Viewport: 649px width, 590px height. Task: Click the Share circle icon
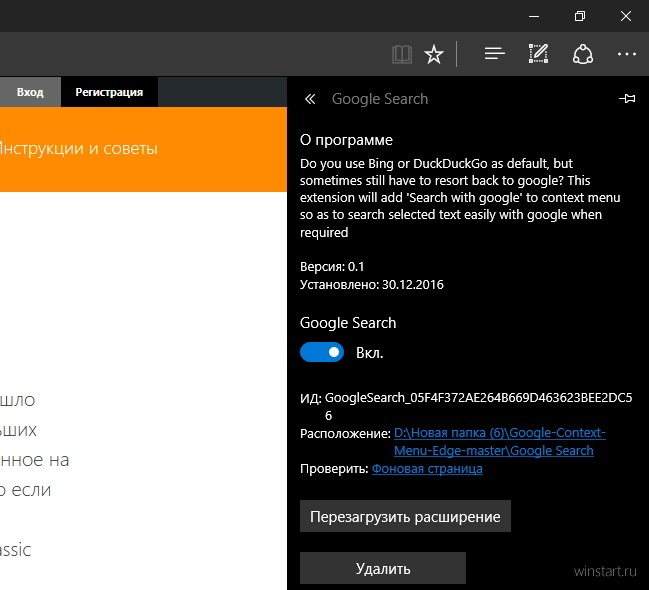[583, 54]
